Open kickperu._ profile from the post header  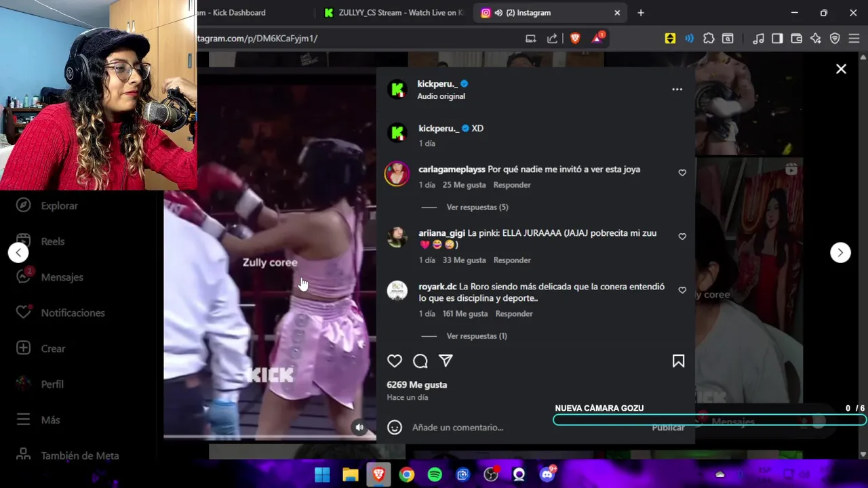coord(438,84)
